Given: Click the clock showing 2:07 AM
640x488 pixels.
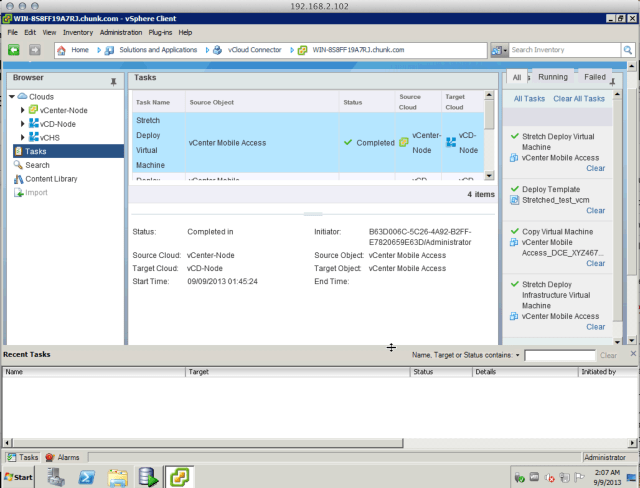Looking at the screenshot, I should (x=607, y=472).
